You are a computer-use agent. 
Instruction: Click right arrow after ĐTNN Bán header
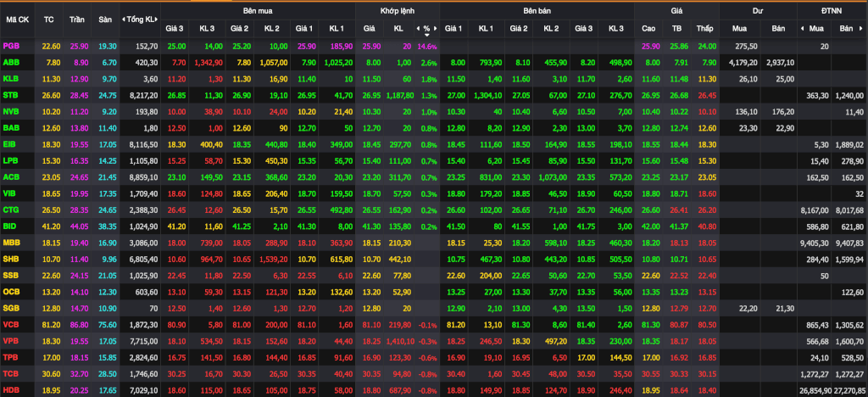point(861,28)
